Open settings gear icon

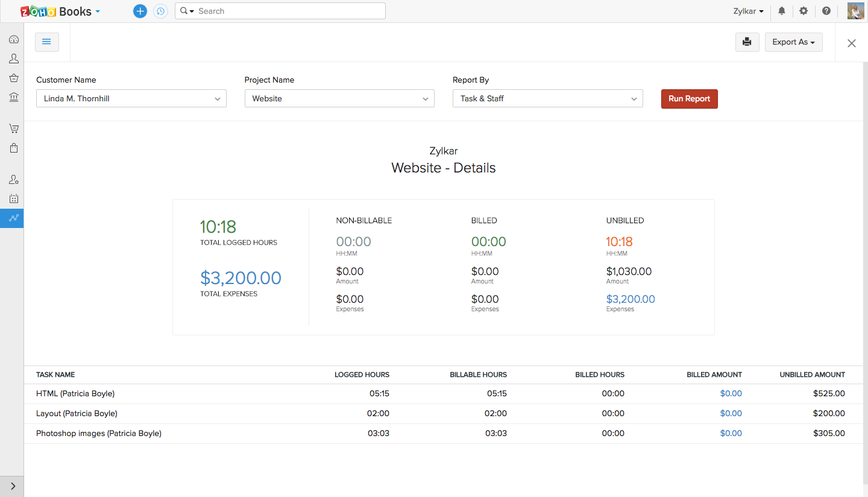click(804, 11)
